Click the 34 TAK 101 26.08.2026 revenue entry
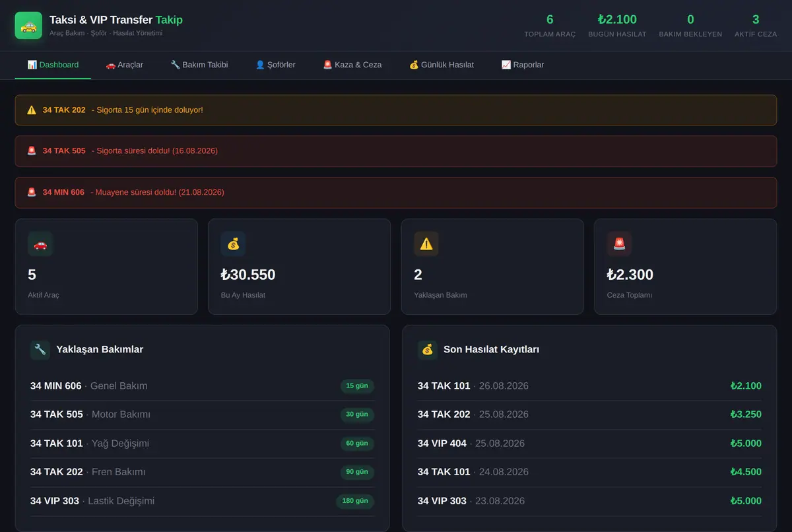 pyautogui.click(x=589, y=386)
